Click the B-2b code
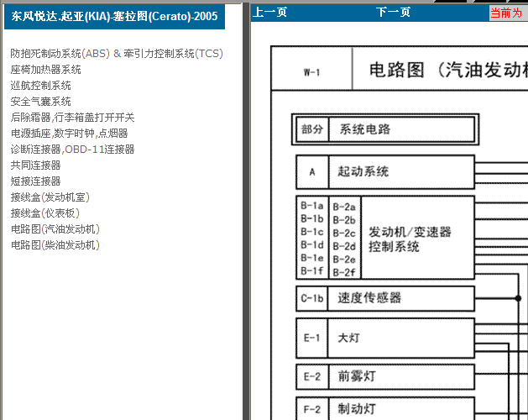Viewport: 528px width, 420px height. point(344,220)
